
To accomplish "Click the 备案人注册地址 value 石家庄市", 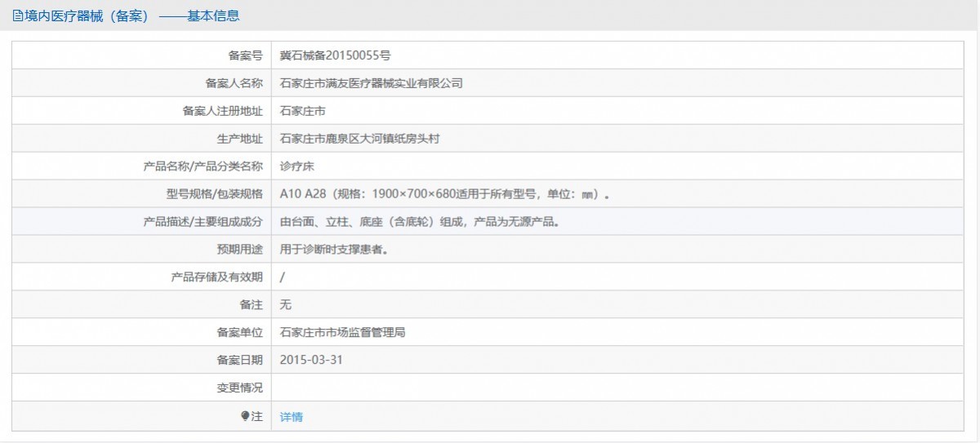I will [x=303, y=111].
